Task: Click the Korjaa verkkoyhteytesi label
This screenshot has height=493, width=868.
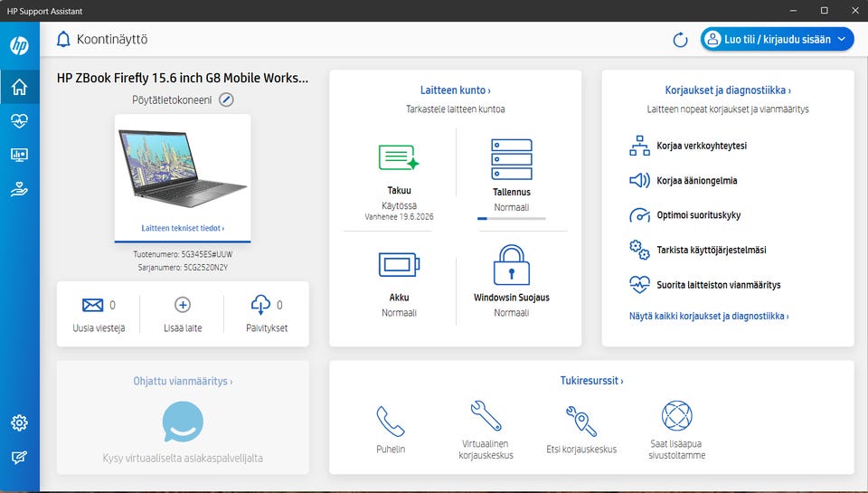Action: [702, 146]
